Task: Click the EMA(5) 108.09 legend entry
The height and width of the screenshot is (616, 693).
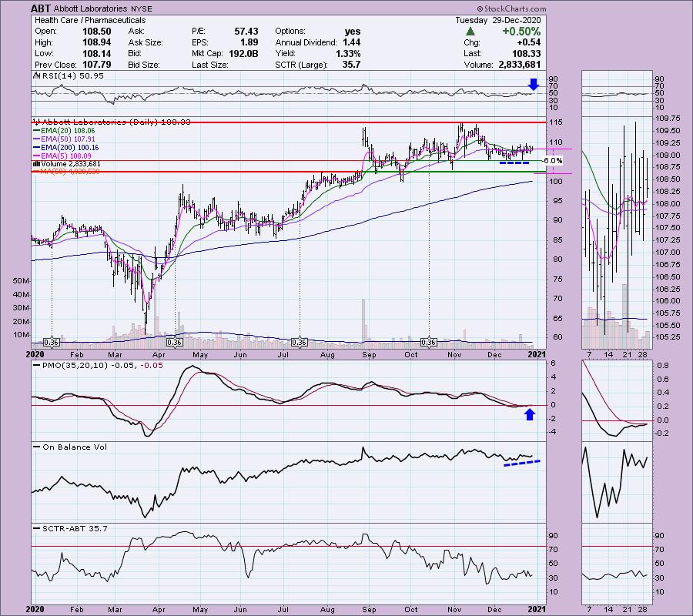Action: pyautogui.click(x=62, y=156)
